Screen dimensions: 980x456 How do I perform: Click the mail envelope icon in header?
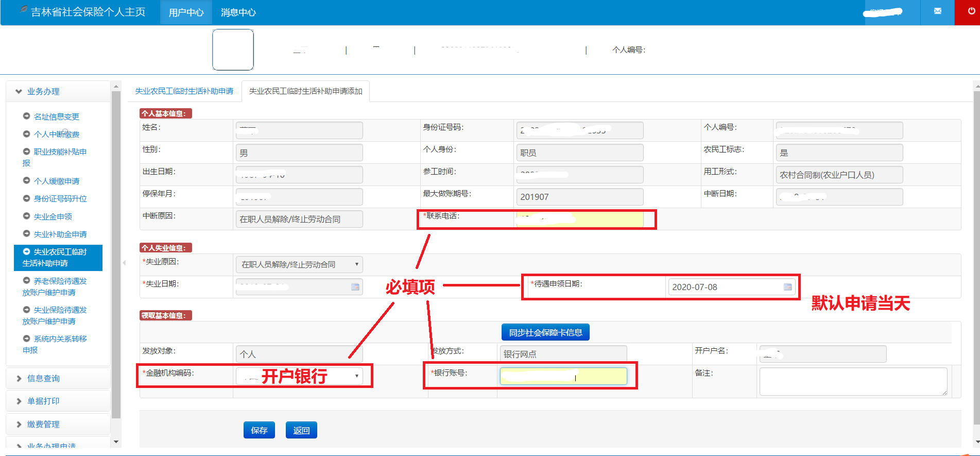point(937,11)
